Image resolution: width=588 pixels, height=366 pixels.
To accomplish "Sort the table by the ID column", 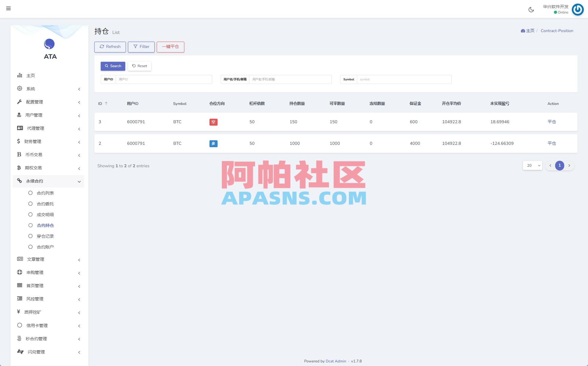I will pos(102,103).
